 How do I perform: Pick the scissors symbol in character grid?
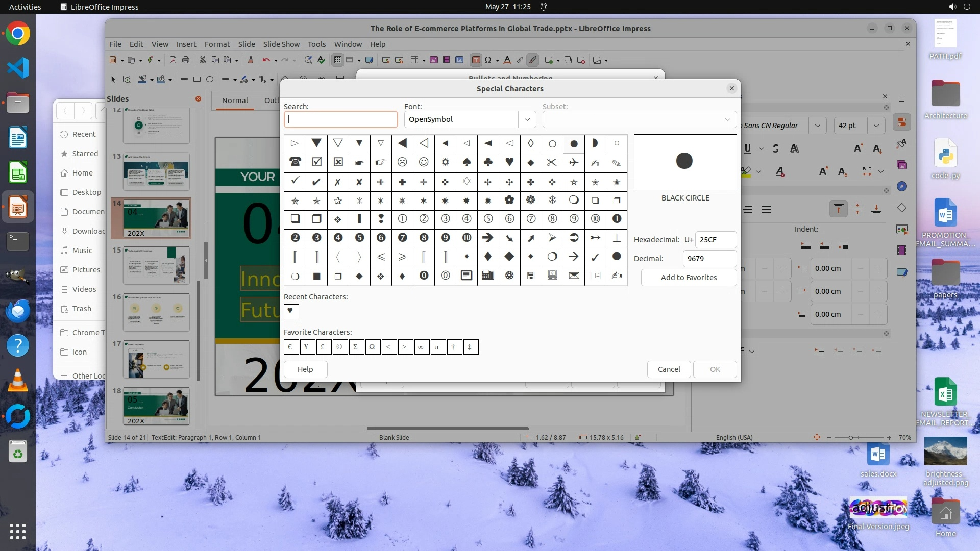(x=552, y=162)
